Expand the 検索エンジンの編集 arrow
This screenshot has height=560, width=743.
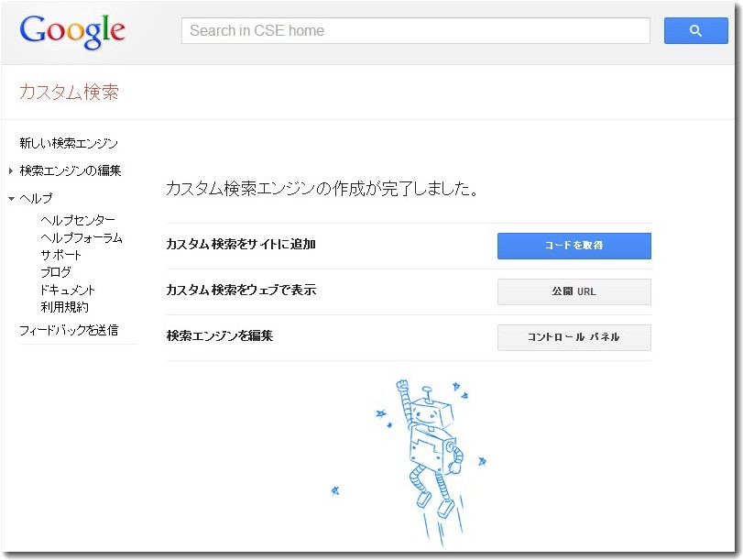click(x=11, y=170)
